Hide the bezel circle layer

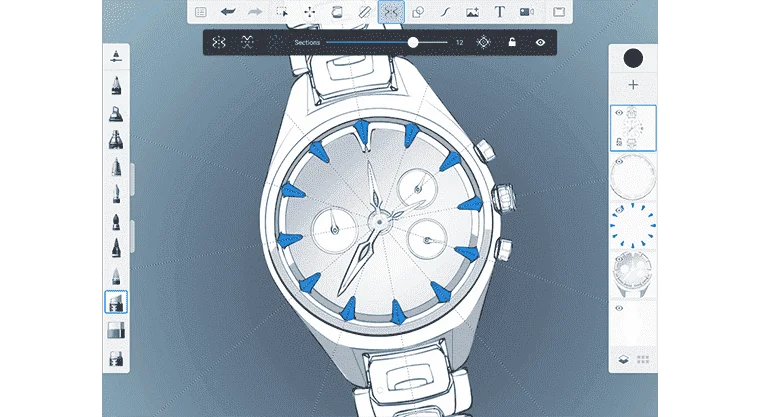coord(619,161)
